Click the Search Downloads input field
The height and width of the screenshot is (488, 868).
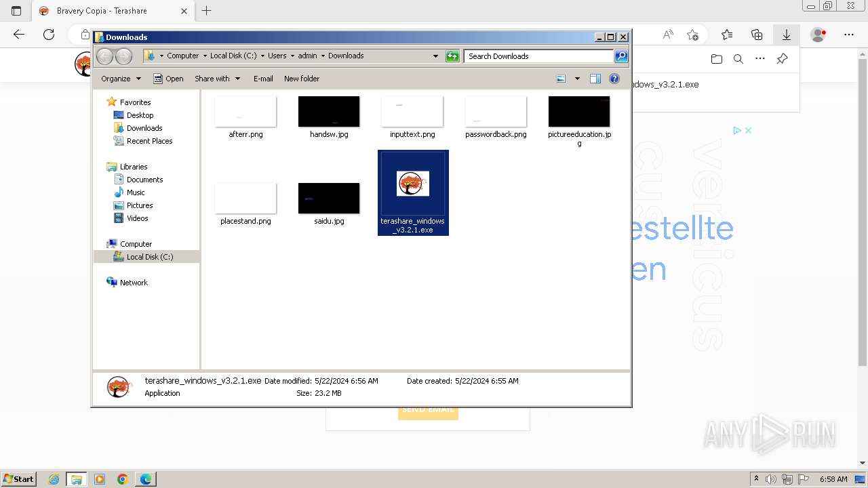(x=539, y=56)
